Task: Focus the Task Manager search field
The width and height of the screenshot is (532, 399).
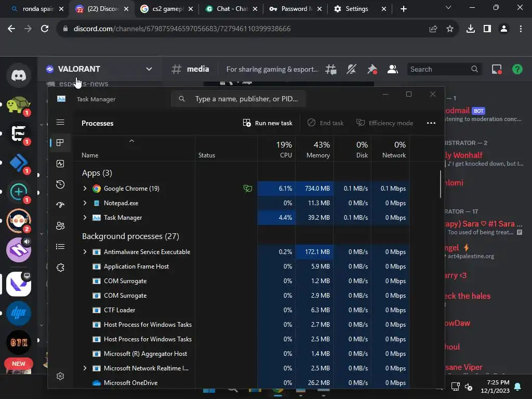Action: point(238,99)
